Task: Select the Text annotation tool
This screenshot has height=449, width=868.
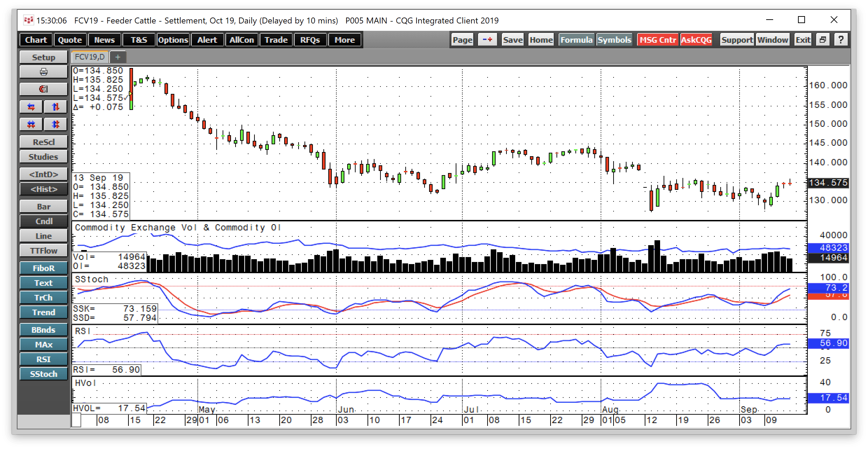Action: pyautogui.click(x=43, y=283)
